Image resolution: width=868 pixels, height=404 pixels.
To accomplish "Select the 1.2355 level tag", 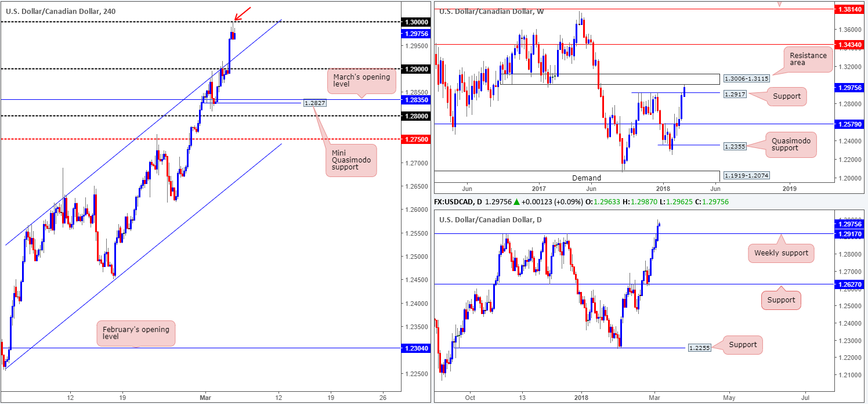I will [734, 146].
